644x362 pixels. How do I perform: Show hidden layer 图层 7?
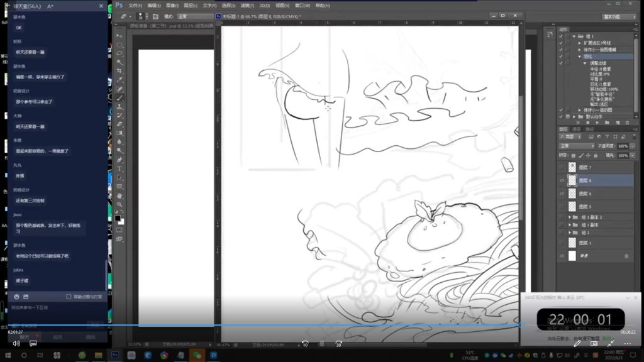click(x=562, y=168)
